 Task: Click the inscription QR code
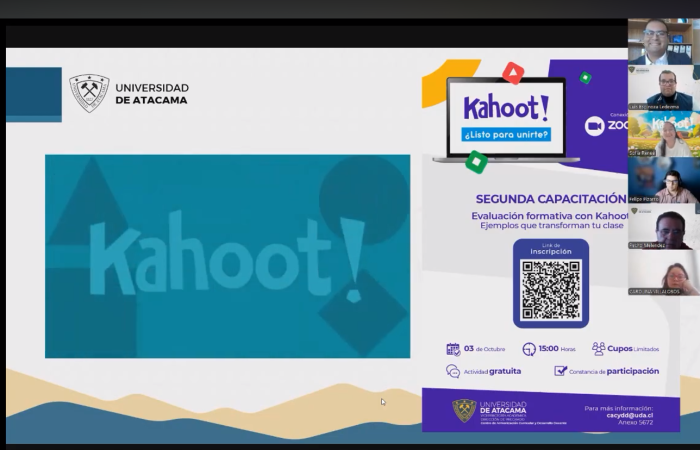(x=551, y=290)
